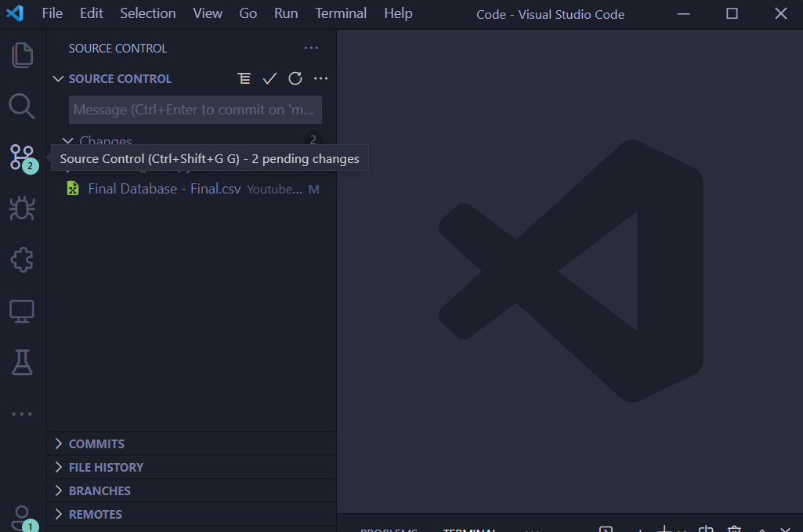Click the CSV file icon of Final Database
Image resolution: width=803 pixels, height=532 pixels.
(x=73, y=188)
